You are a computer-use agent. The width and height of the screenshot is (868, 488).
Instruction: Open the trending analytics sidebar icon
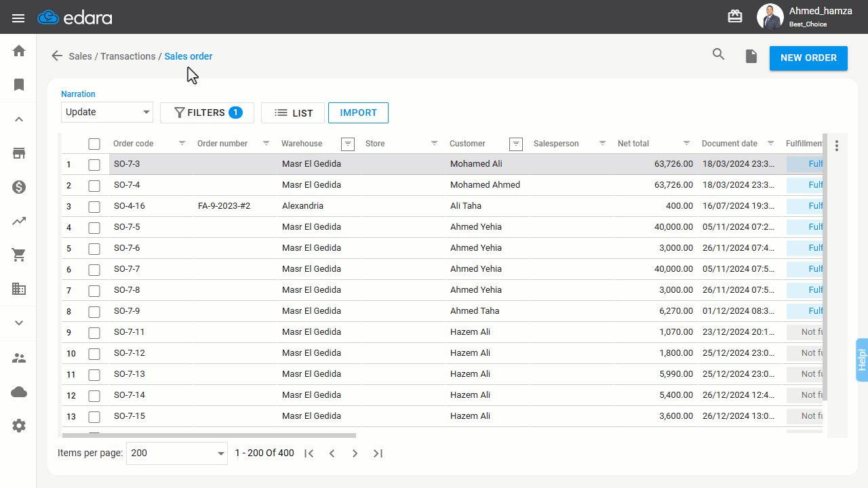19,221
